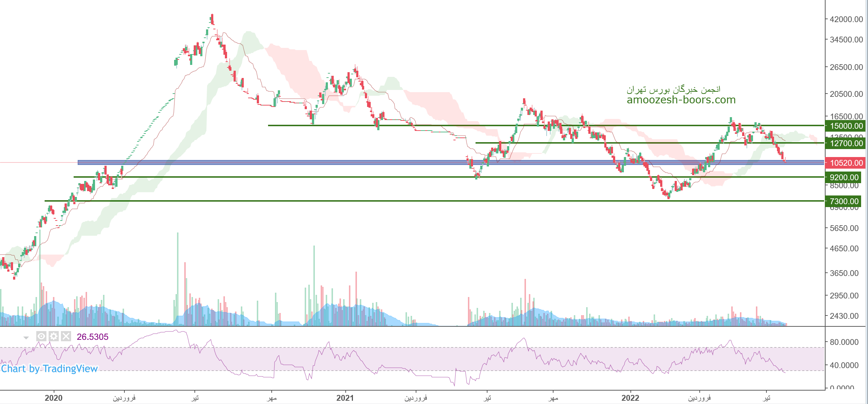Viewport: 868px width, 404px height.
Task: Click the 2021 label on time axis
Action: 345,398
